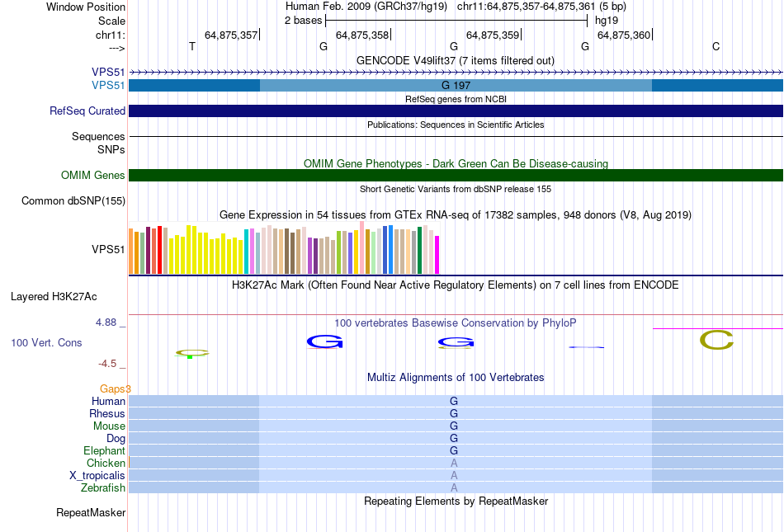Open the Short Genetic Variants from dbSNP title
The image size is (784, 532).
pyautogui.click(x=456, y=189)
